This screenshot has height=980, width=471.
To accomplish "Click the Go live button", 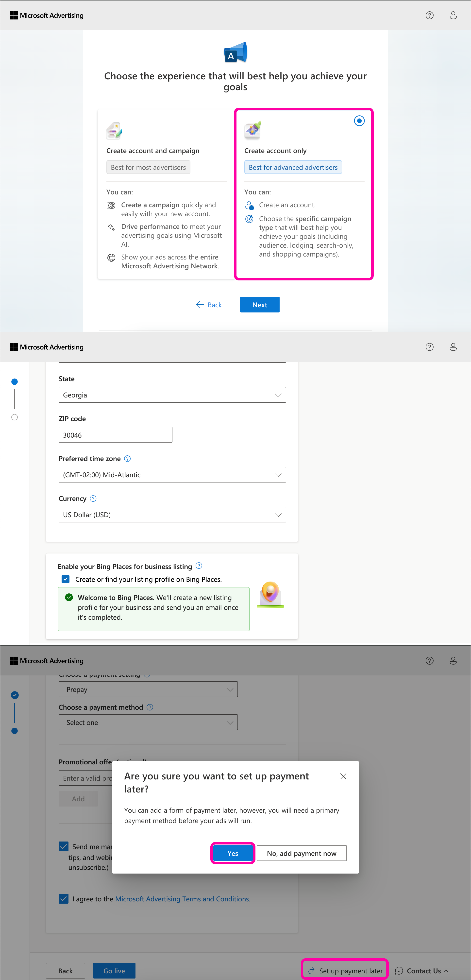I will coord(114,971).
